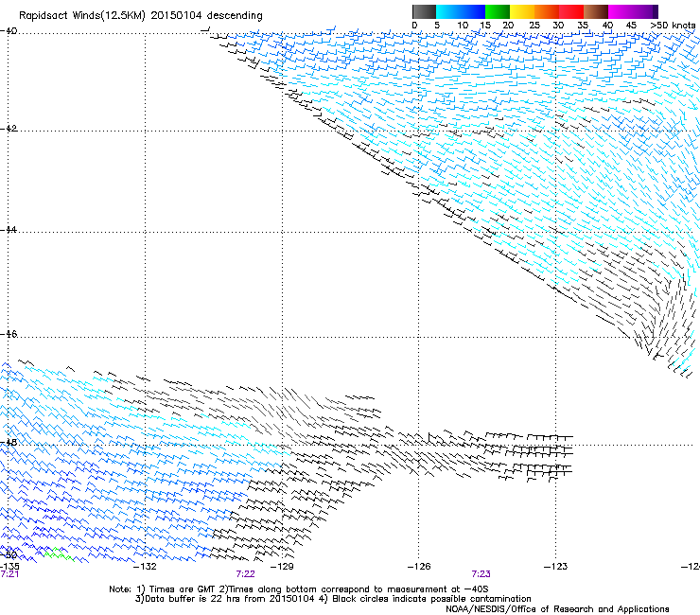
Task: Click the green 15-20 knots legend segment
Action: pyautogui.click(x=498, y=11)
